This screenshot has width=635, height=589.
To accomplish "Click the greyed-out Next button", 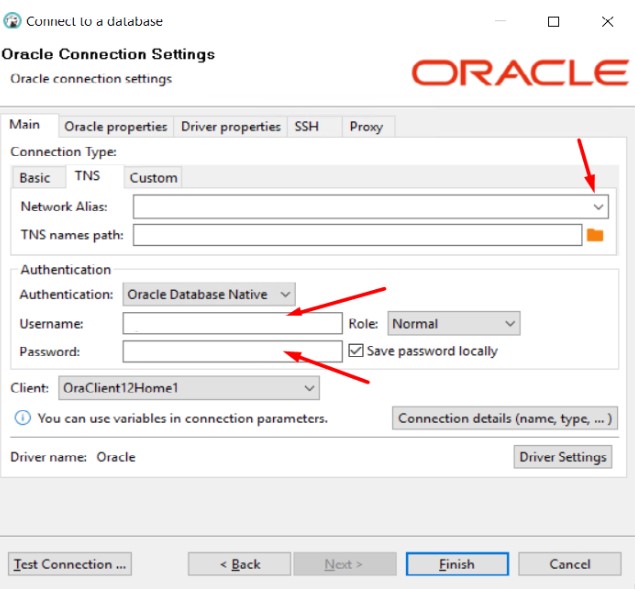I will tap(345, 564).
